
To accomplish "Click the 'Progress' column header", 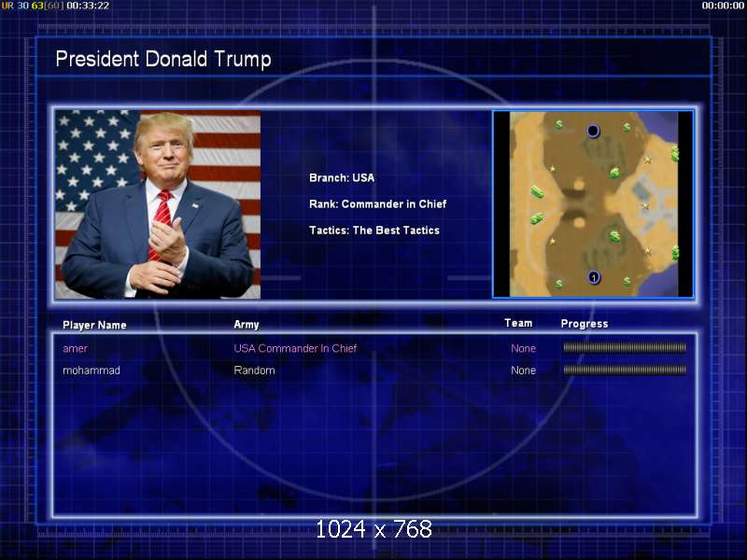I will (585, 324).
